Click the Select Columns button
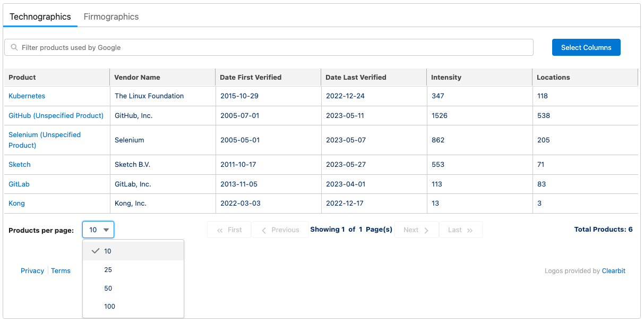The height and width of the screenshot is (322, 644). click(586, 47)
